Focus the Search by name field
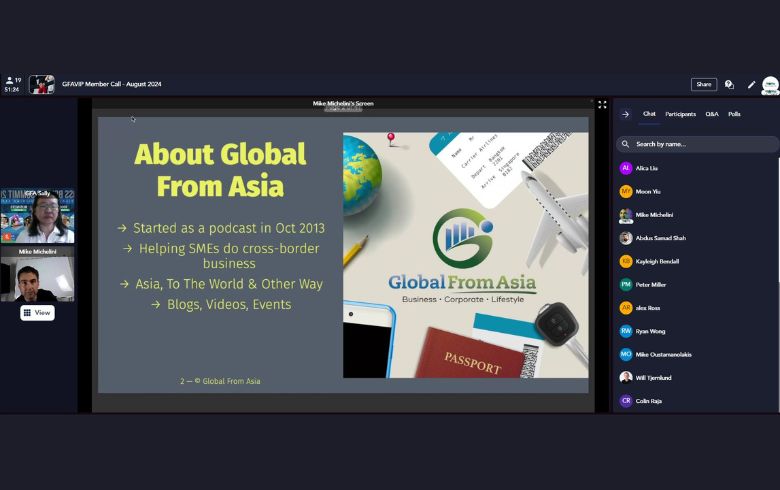 700,144
